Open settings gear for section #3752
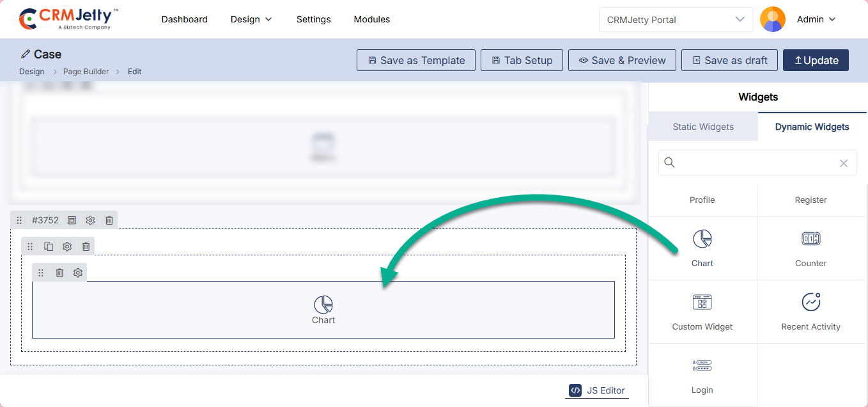This screenshot has height=407, width=868. click(x=90, y=220)
